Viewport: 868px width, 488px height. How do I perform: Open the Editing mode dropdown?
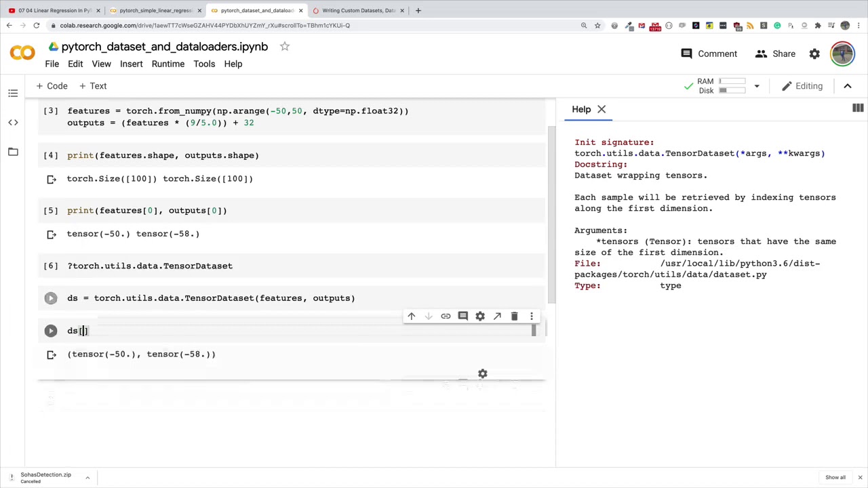[802, 86]
